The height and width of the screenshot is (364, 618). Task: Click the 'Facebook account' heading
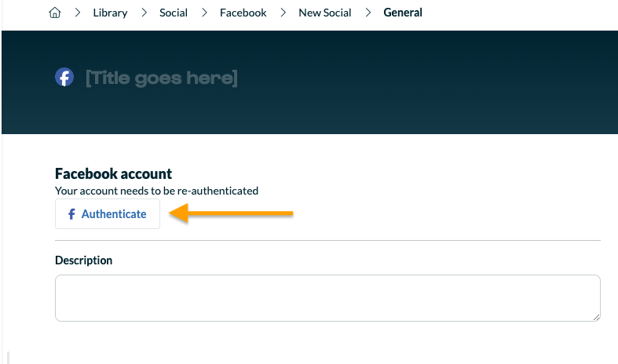114,173
